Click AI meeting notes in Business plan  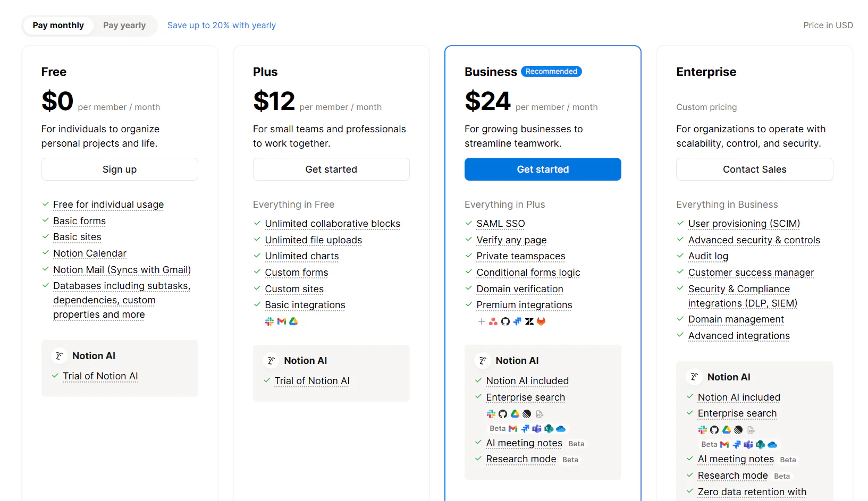(x=524, y=443)
